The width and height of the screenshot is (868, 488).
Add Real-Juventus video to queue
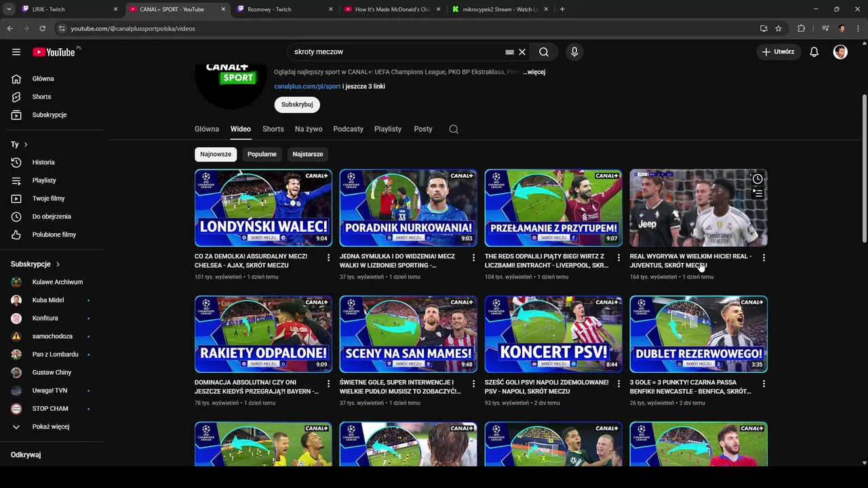757,194
